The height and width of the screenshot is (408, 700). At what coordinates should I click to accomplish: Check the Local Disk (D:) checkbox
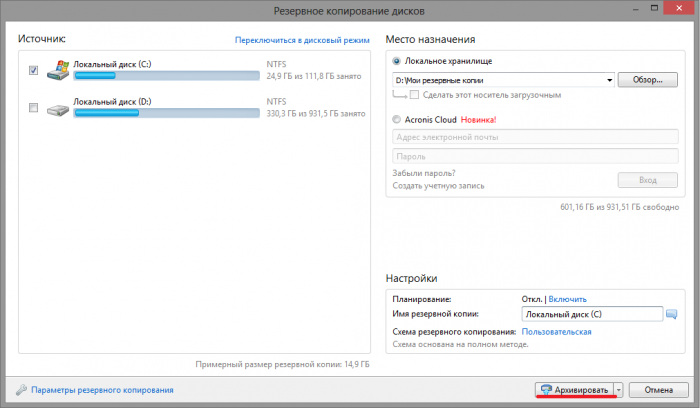(x=34, y=107)
